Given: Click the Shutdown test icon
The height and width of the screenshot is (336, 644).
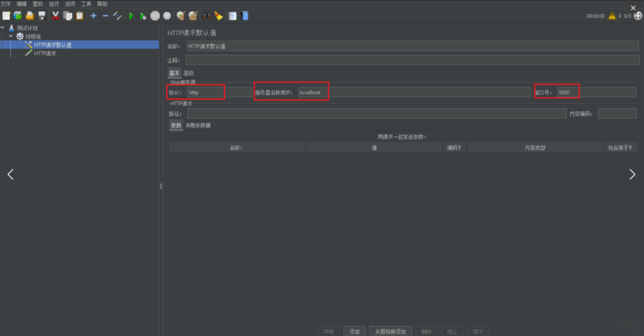Looking at the screenshot, I should pos(167,16).
